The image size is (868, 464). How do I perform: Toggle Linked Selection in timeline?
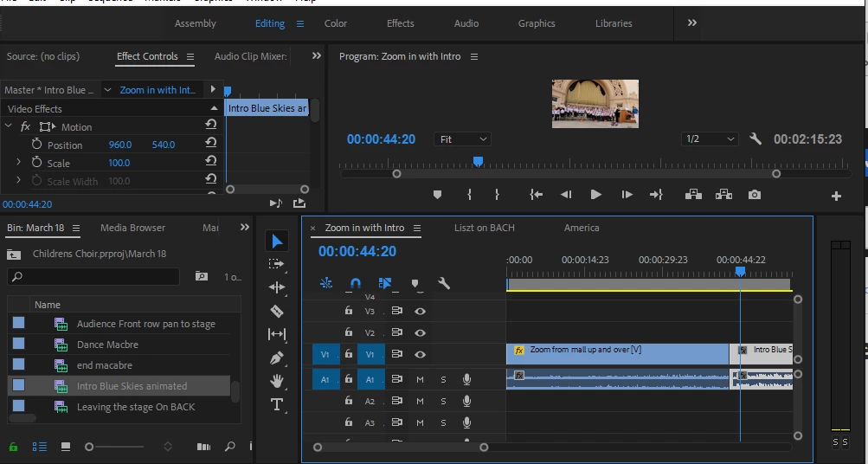pos(385,283)
